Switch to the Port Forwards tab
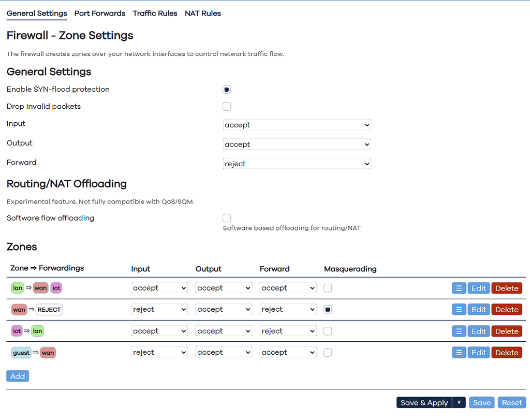Image resolution: width=530 pixels, height=420 pixels. pos(100,13)
